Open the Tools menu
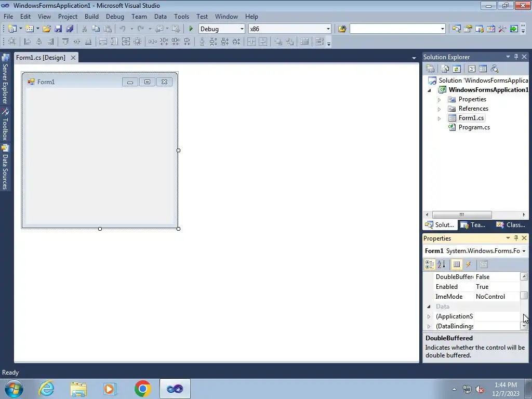 (181, 16)
